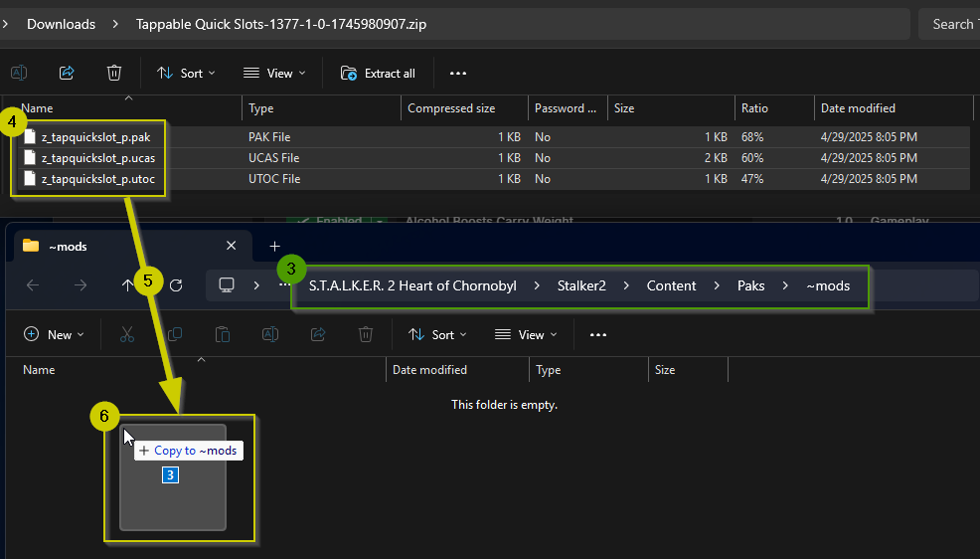Image resolution: width=980 pixels, height=559 pixels.
Task: Open See more ellipsis in zip window toolbar
Action: (458, 74)
